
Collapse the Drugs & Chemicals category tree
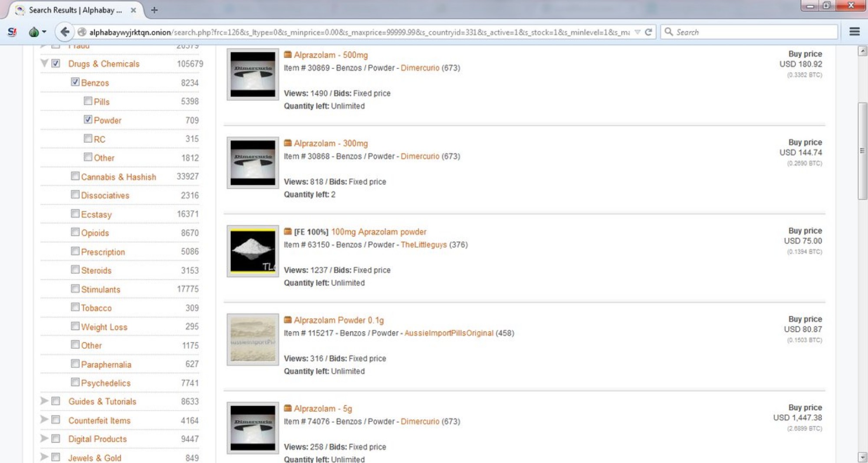(44, 63)
